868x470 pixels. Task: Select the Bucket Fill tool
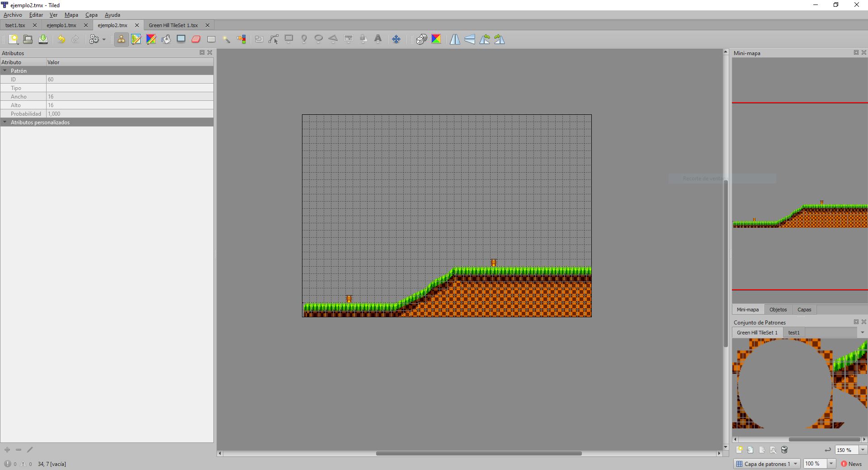pos(166,39)
